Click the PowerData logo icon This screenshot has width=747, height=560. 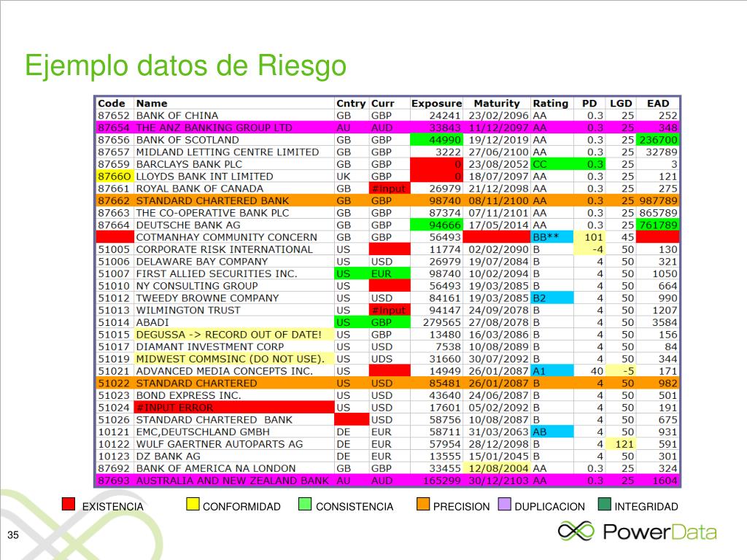click(576, 531)
